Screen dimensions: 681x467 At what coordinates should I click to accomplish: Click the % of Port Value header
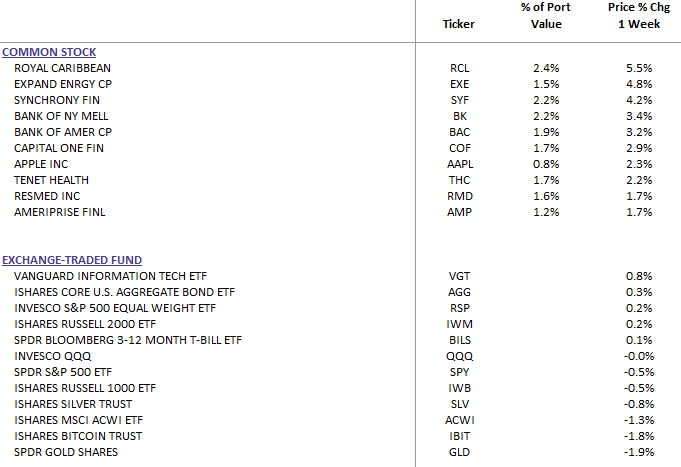coord(546,16)
